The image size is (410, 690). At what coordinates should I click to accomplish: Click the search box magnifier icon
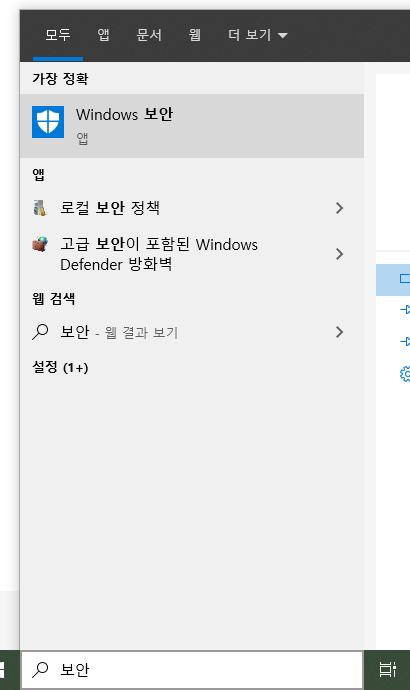tap(40, 670)
